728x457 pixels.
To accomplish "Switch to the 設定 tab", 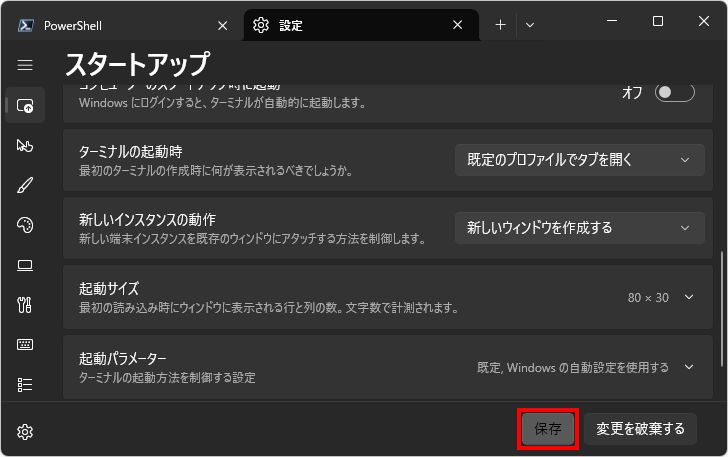I will click(361, 25).
